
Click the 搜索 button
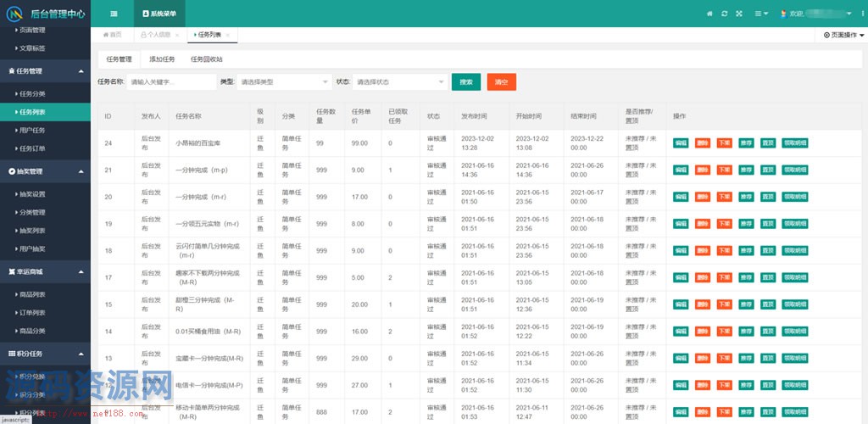tap(466, 82)
